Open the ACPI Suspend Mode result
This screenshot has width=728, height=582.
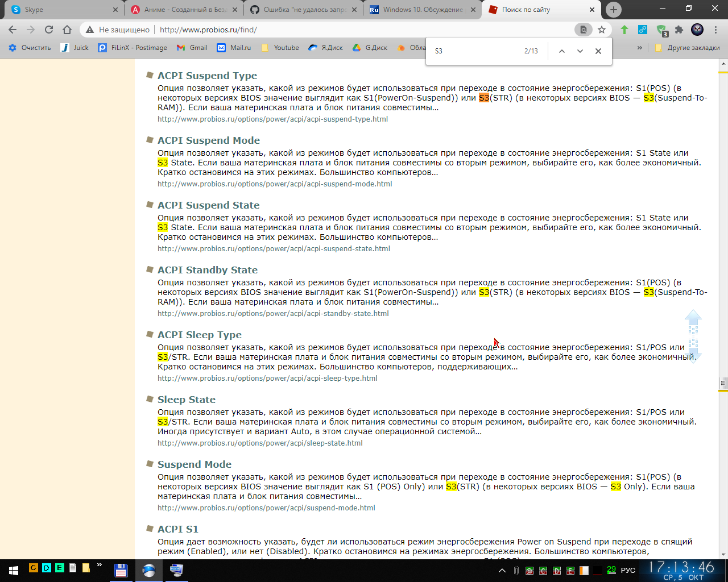tap(209, 140)
